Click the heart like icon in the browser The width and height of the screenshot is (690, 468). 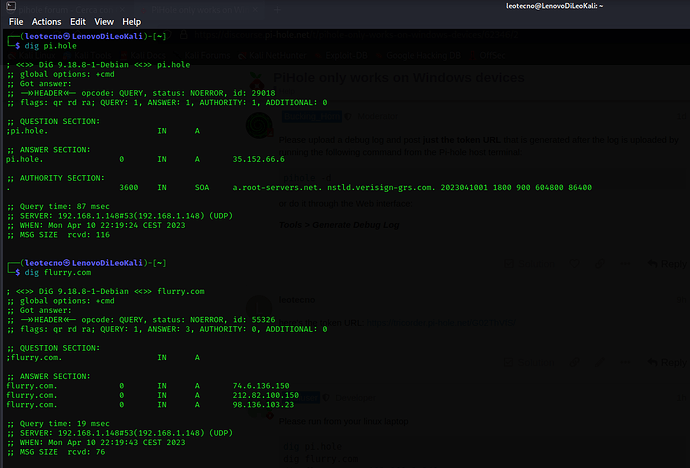575,263
